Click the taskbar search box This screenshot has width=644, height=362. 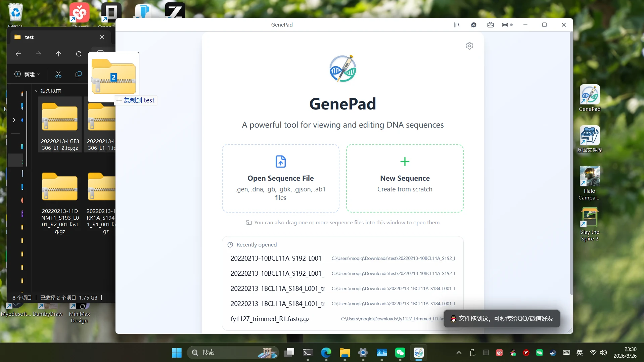click(233, 353)
